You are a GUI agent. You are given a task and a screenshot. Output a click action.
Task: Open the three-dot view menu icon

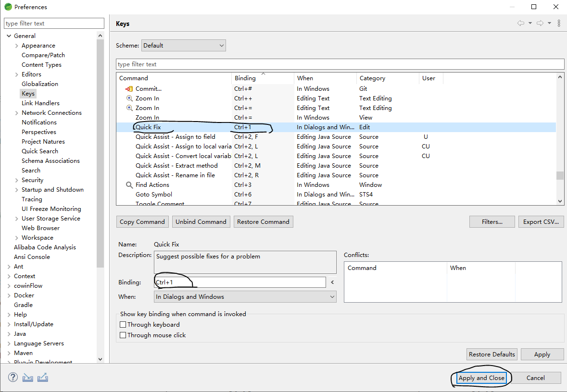559,23
